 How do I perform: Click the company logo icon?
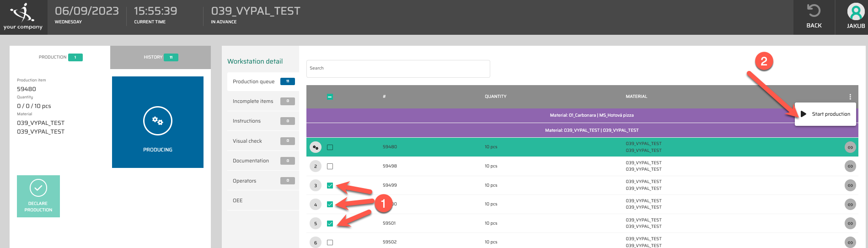click(x=23, y=13)
